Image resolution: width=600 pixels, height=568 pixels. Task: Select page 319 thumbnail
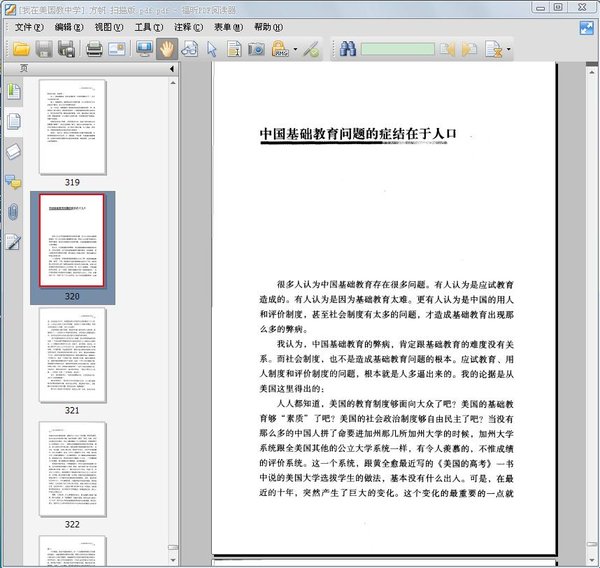click(x=72, y=127)
